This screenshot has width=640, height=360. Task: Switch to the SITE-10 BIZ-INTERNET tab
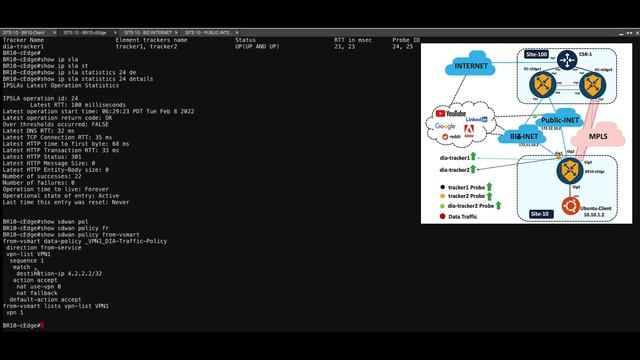(148, 33)
